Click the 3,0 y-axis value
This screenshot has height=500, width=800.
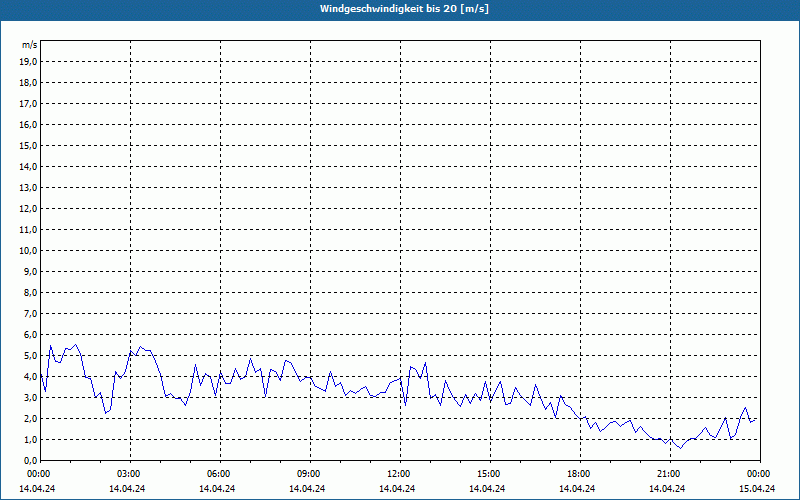pyautogui.click(x=30, y=397)
